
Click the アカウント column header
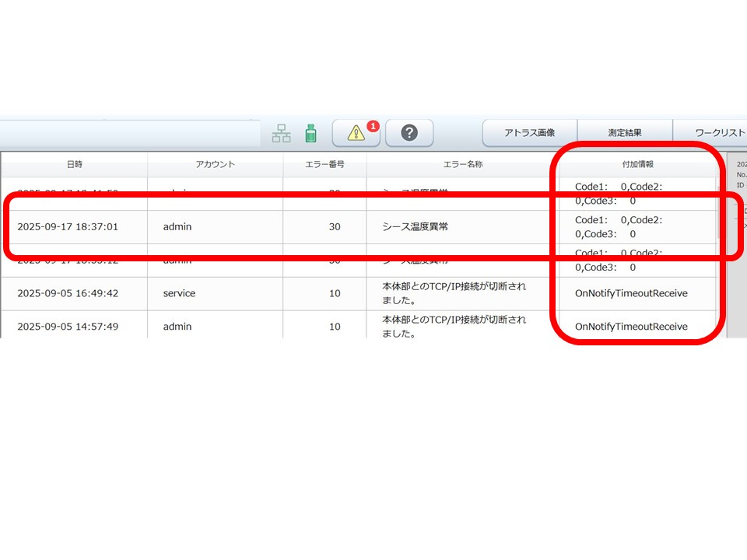216,165
